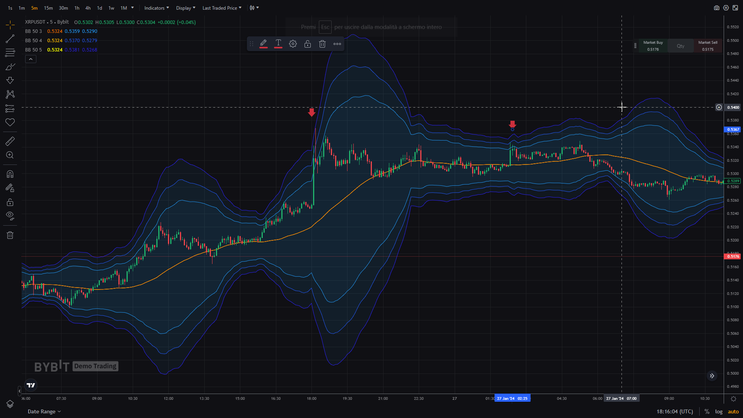Select the BB 50 5 indicator legend
The image size is (743, 418).
(33, 50)
